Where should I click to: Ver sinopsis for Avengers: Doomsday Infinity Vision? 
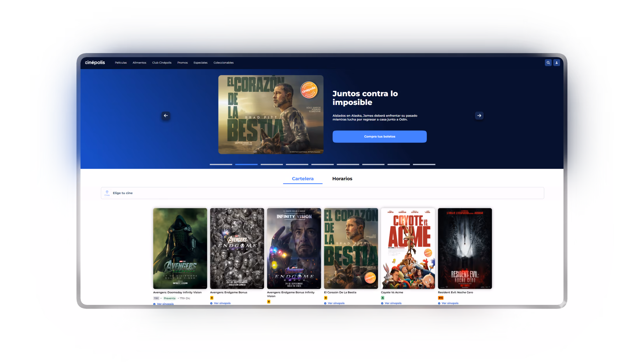tap(163, 304)
